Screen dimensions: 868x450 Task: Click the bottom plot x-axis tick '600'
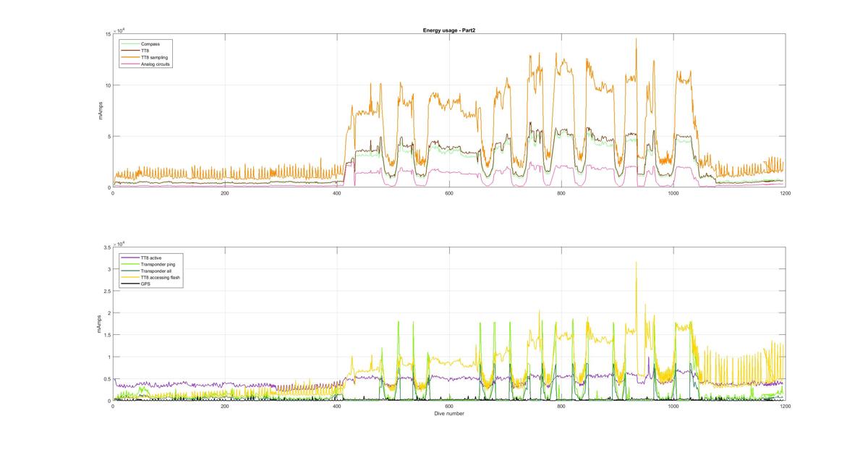coord(448,407)
